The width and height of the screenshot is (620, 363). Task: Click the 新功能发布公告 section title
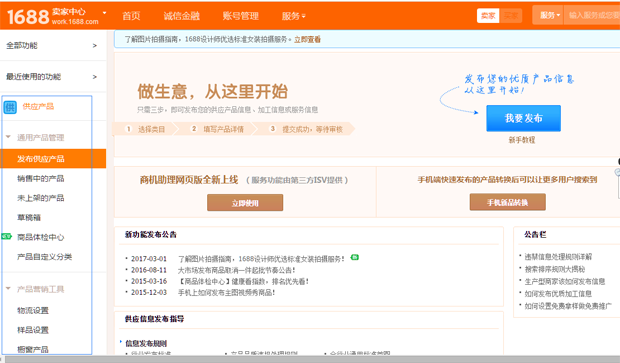(x=151, y=234)
